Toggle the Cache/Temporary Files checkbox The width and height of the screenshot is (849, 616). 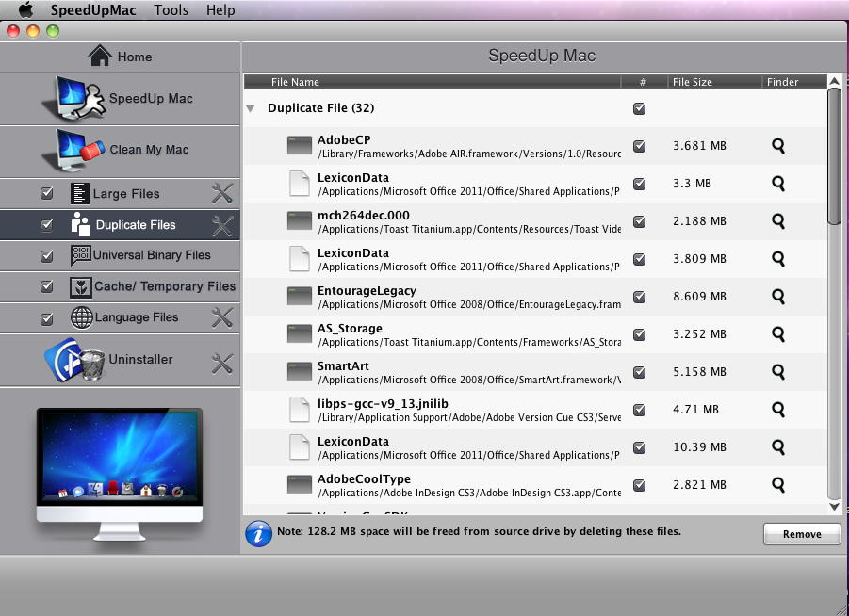47,286
